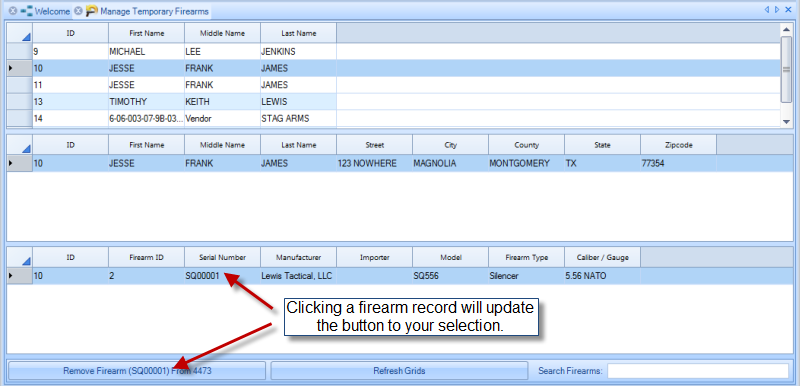
Task: Close the Manage Temporary Firearms tab
Action: 78,11
